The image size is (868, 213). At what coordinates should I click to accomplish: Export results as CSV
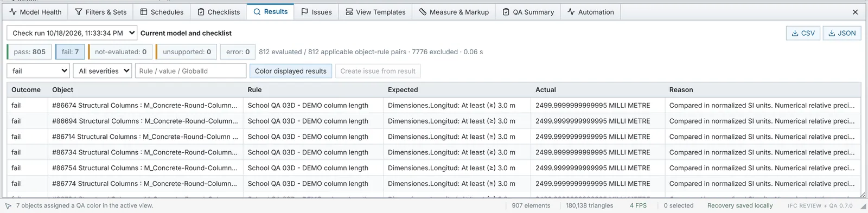point(803,33)
